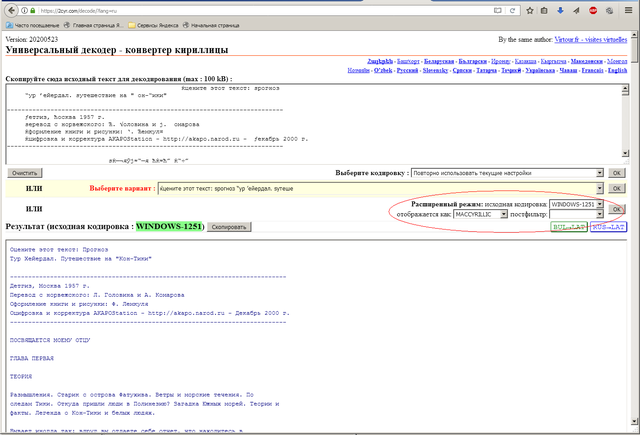Viewport: 640px width, 435px height.
Task: Follow the 'Virtour.fr - visites virtuelles' link
Action: coord(591,40)
